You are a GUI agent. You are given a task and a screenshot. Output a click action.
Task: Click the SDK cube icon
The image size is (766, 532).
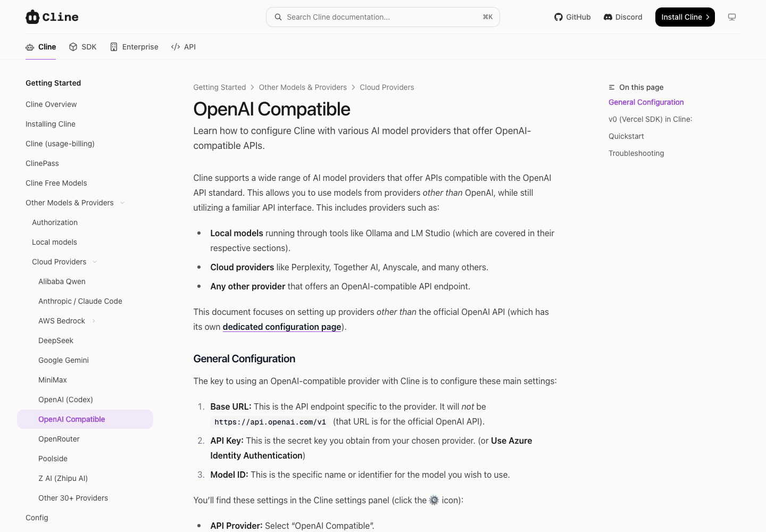(x=73, y=47)
